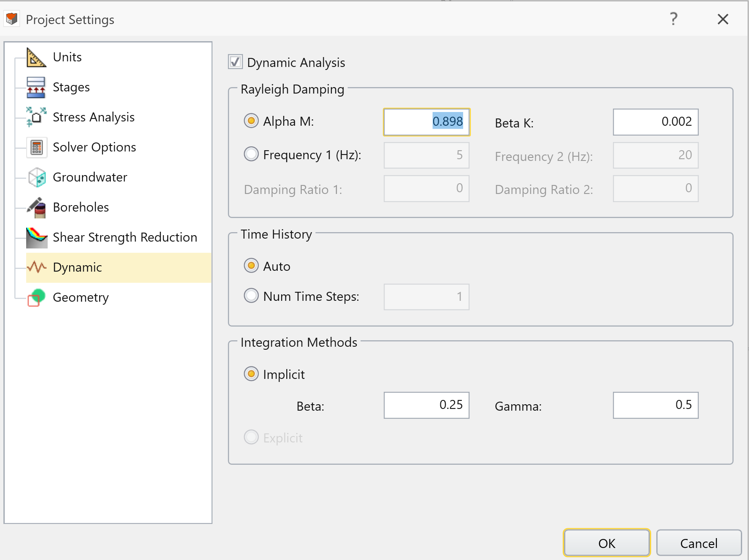Image resolution: width=749 pixels, height=560 pixels.
Task: Click the Damping Ratio 2 label
Action: 544,190
